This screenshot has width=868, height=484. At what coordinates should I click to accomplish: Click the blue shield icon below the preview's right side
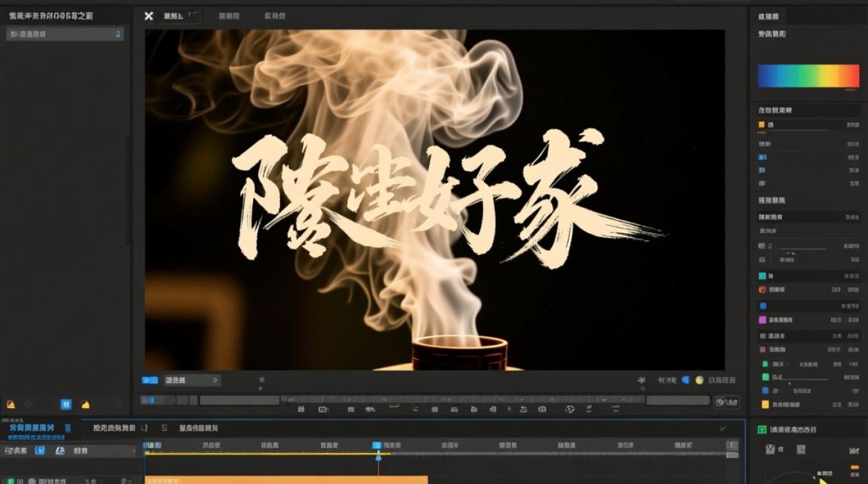(686, 380)
